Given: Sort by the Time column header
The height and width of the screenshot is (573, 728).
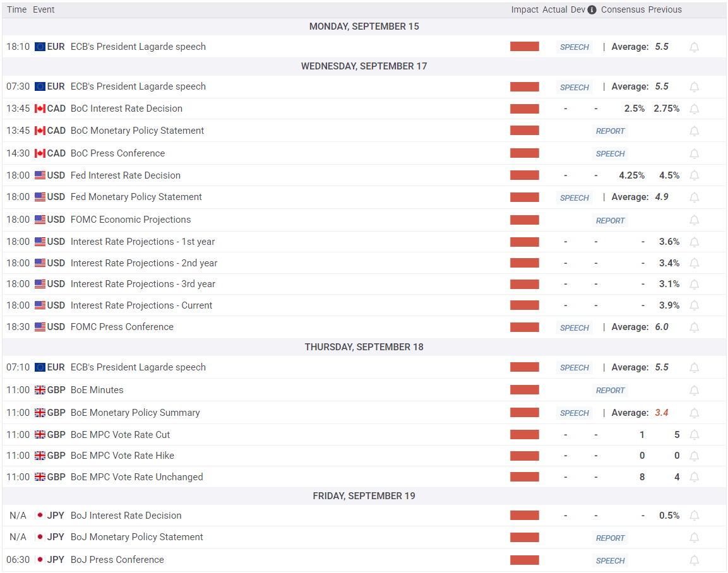Looking at the screenshot, I should point(16,9).
